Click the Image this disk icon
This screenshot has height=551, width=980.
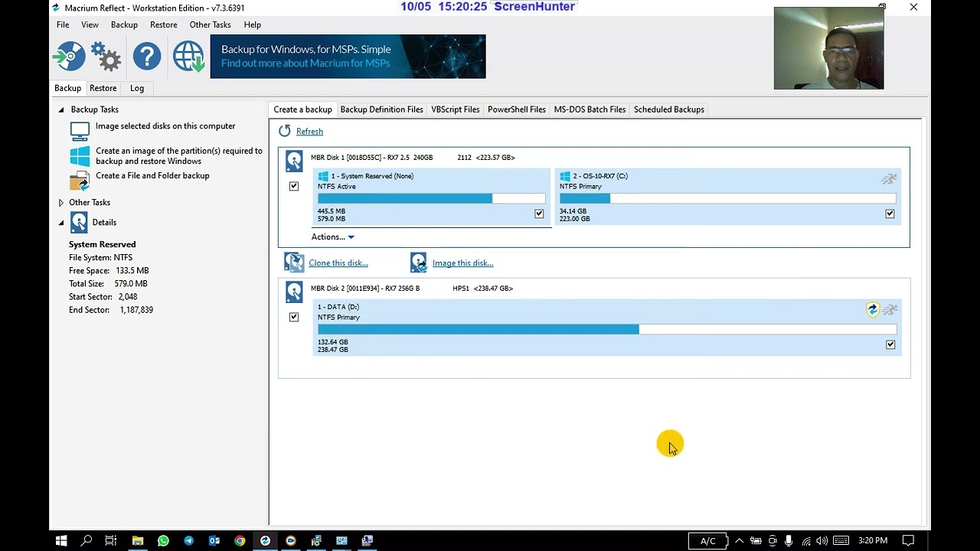(x=419, y=262)
